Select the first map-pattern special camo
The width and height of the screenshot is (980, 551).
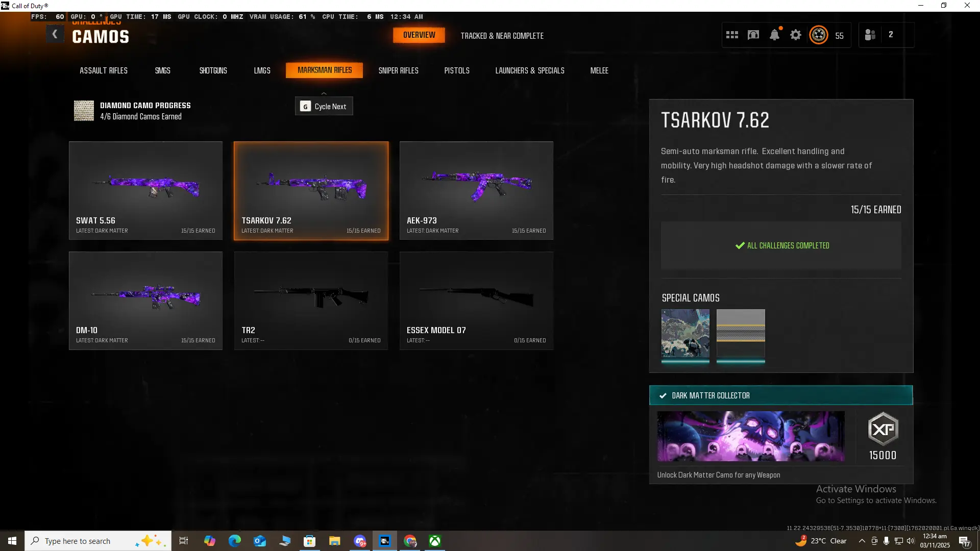click(685, 334)
